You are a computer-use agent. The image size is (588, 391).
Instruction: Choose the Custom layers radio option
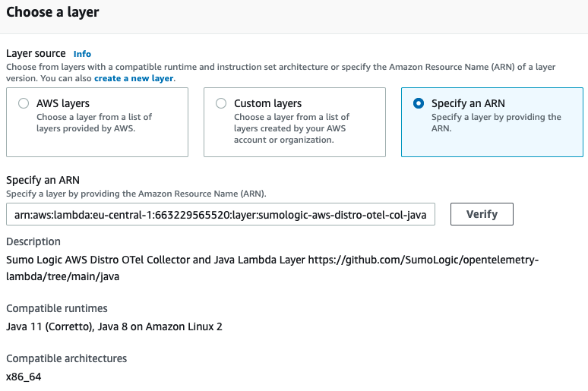pos(221,104)
